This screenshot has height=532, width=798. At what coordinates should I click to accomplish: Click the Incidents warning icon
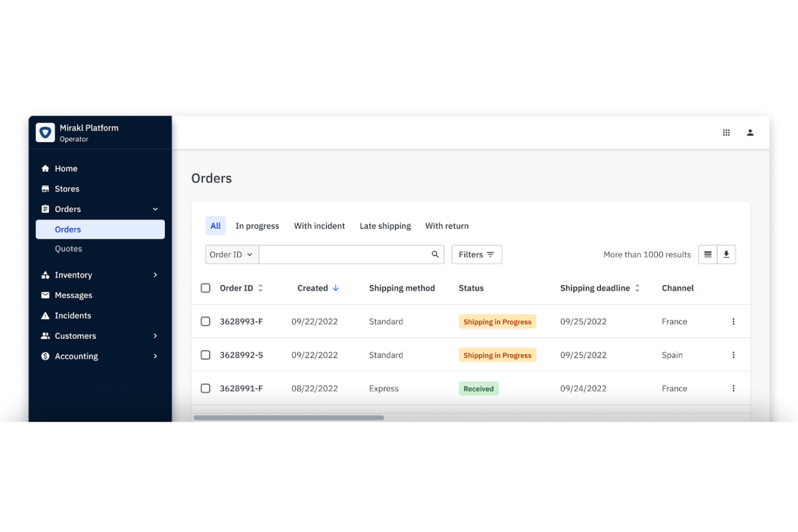point(45,315)
